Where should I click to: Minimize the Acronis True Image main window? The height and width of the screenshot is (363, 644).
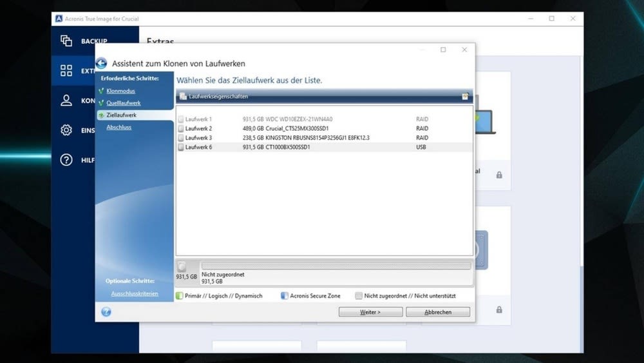(531, 19)
